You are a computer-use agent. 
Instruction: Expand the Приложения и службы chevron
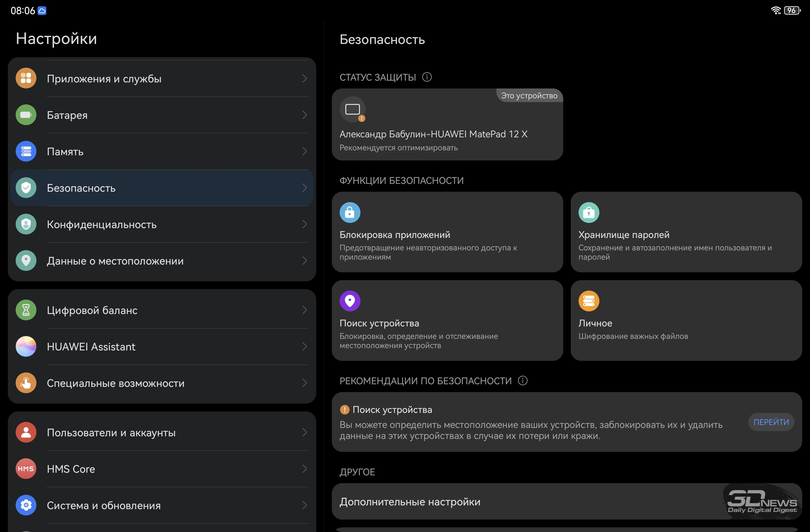pyautogui.click(x=304, y=79)
